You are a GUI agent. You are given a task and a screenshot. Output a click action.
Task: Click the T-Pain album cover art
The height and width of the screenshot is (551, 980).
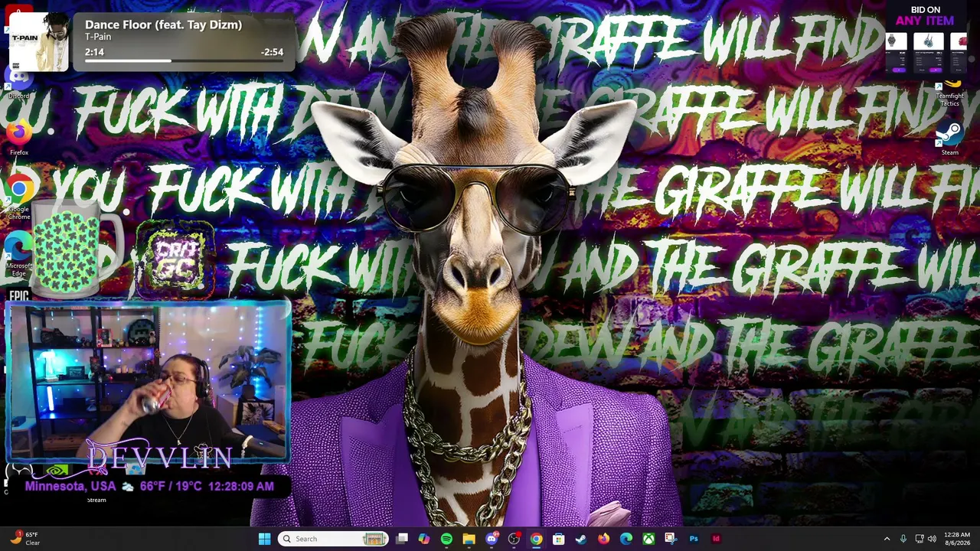[x=39, y=42]
